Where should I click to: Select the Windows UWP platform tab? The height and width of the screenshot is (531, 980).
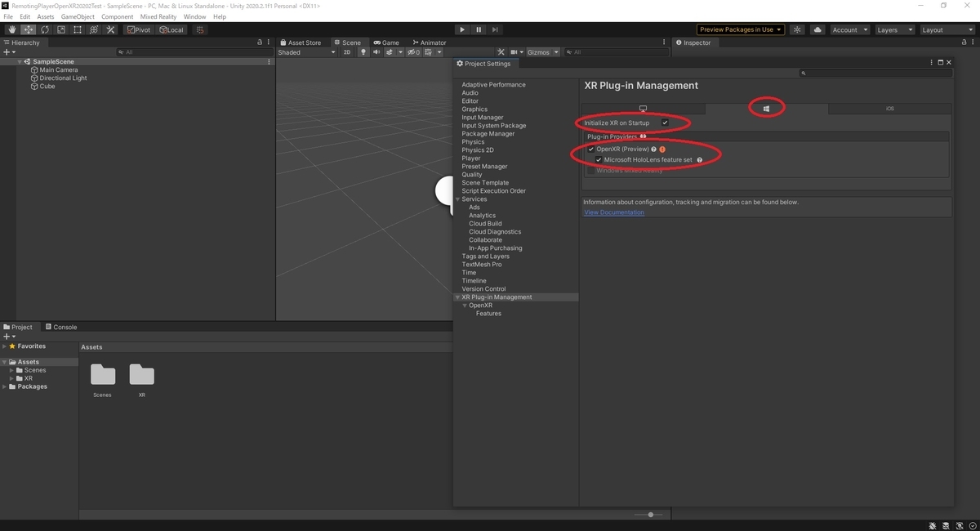pyautogui.click(x=766, y=109)
